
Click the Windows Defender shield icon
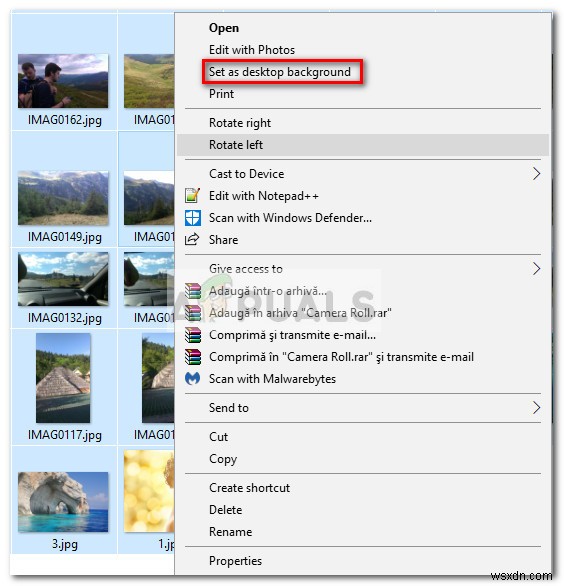point(193,218)
